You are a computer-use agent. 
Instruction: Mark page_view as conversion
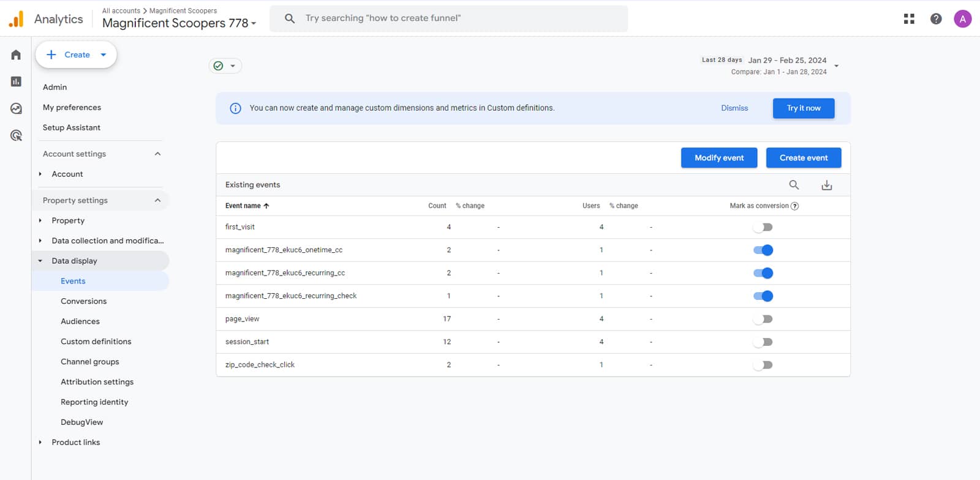pos(763,319)
